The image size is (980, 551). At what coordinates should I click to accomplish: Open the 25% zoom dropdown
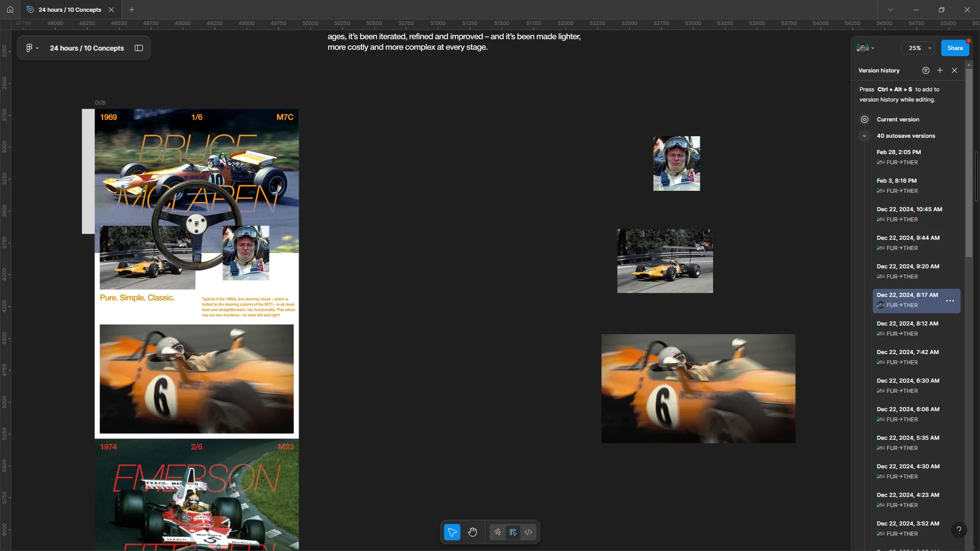click(918, 48)
